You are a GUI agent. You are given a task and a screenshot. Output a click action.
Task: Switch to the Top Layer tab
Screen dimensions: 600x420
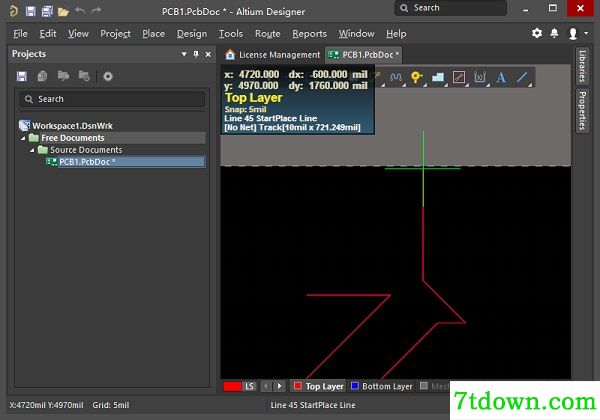coord(324,387)
